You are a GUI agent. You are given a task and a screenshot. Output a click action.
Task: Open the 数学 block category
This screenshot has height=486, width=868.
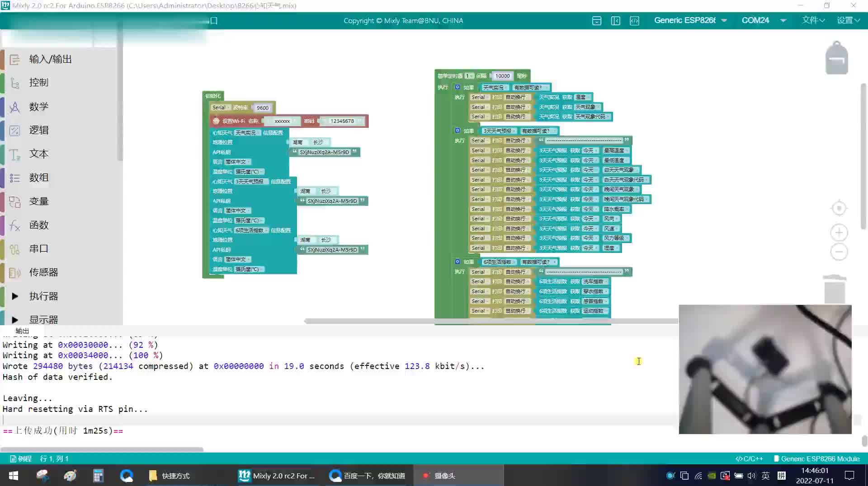[x=39, y=107]
